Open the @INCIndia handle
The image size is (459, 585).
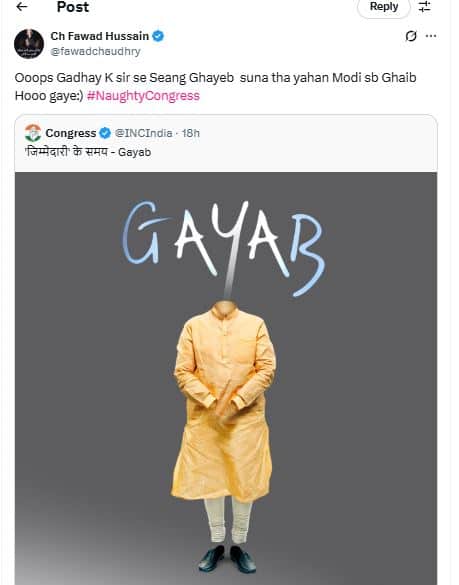point(144,133)
